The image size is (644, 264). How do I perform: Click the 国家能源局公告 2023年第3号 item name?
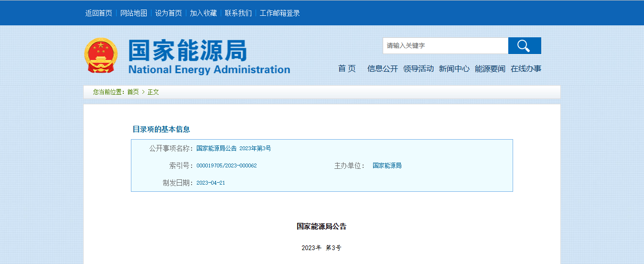coord(234,149)
